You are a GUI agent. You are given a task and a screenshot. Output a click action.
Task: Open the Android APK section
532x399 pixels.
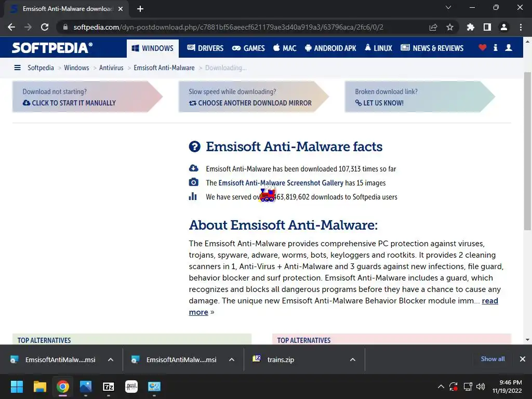pos(330,48)
